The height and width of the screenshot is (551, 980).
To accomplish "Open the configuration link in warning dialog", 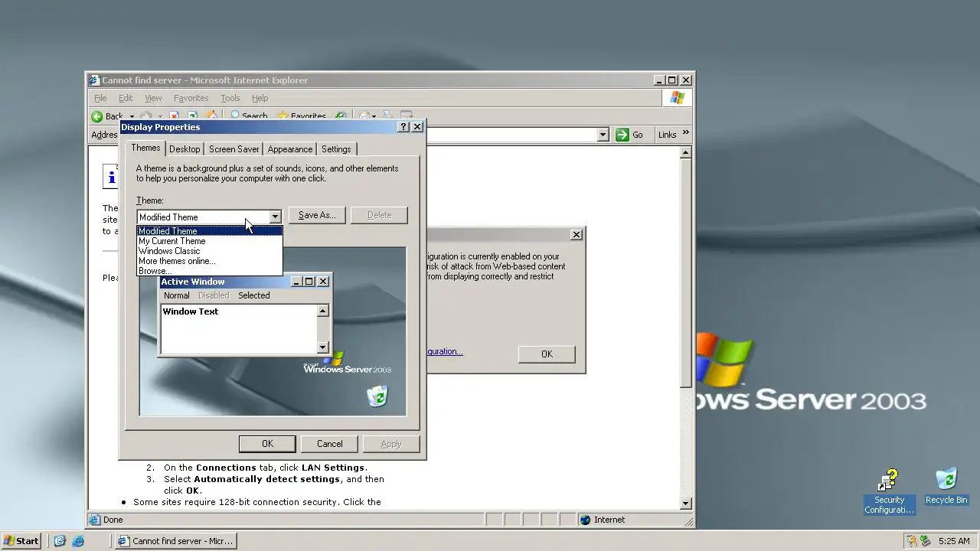I will pyautogui.click(x=445, y=351).
